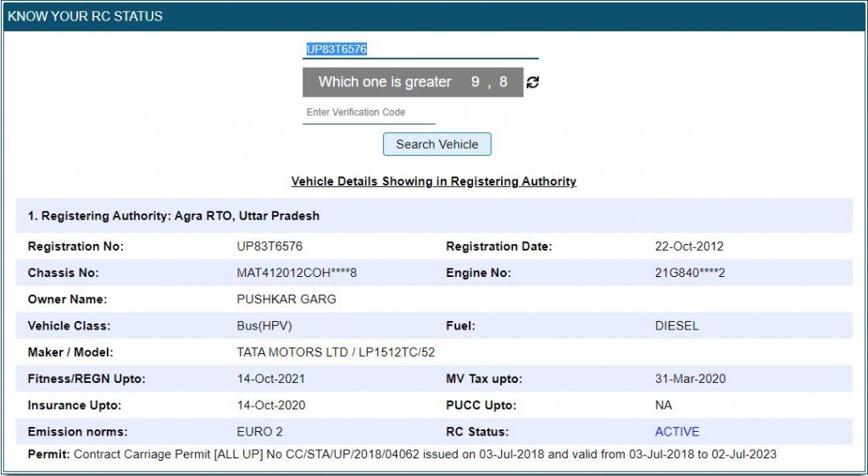Click the Registration Date value 22-Oct-2012
Image resolution: width=868 pixels, height=476 pixels.
pyautogui.click(x=689, y=246)
